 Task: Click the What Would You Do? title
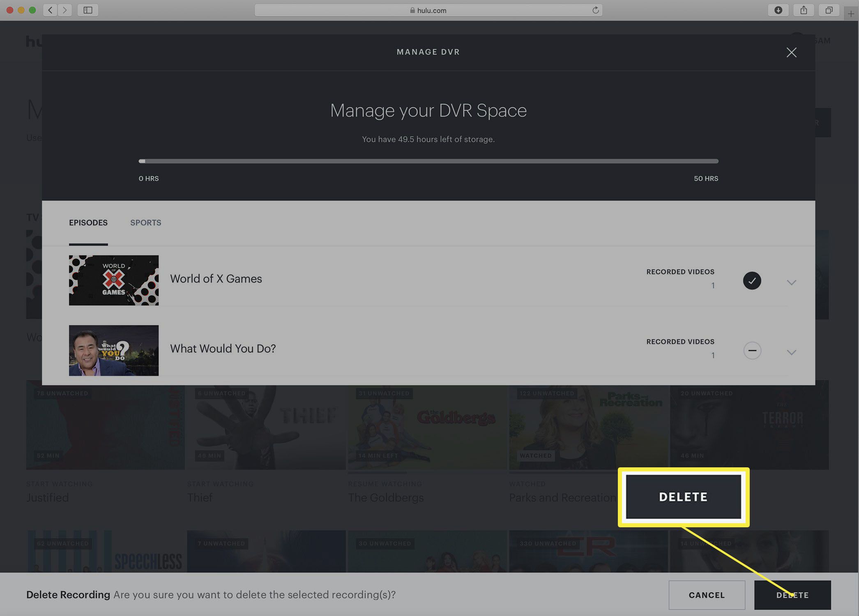[x=223, y=349]
